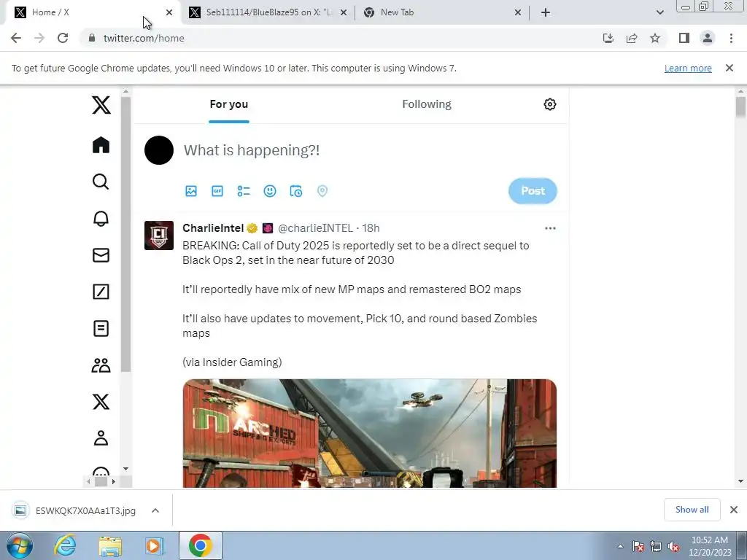Open Messages envelope icon
This screenshot has width=747, height=560.
101,255
